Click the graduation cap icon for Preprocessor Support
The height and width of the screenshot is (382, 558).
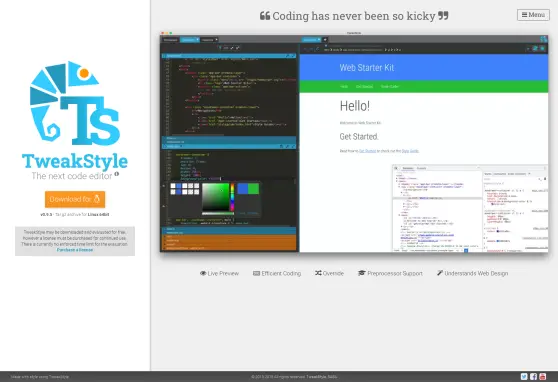[362, 273]
